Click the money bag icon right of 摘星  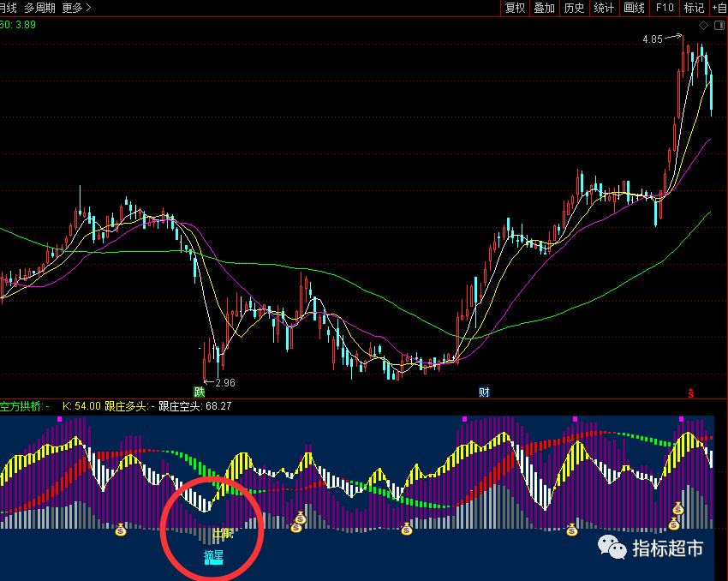295,526
